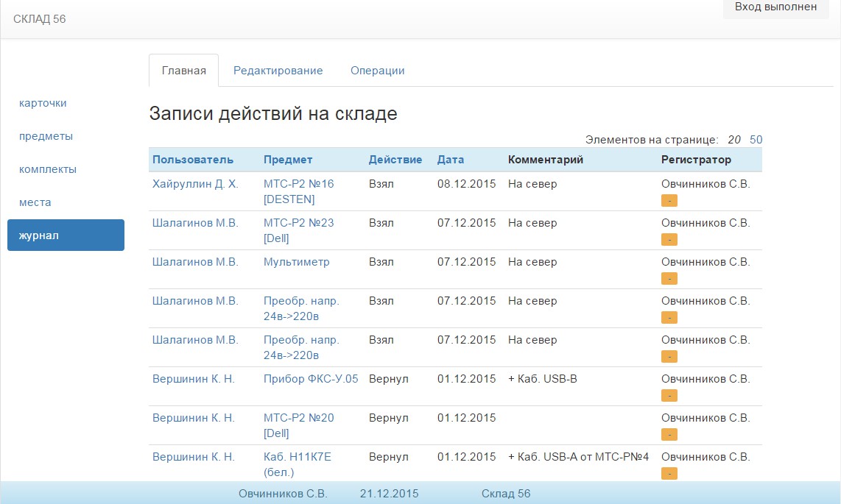Screen dimensions: 841x504
Task: Click Овчинников С.В. in the footer bar
Action: 283,494
